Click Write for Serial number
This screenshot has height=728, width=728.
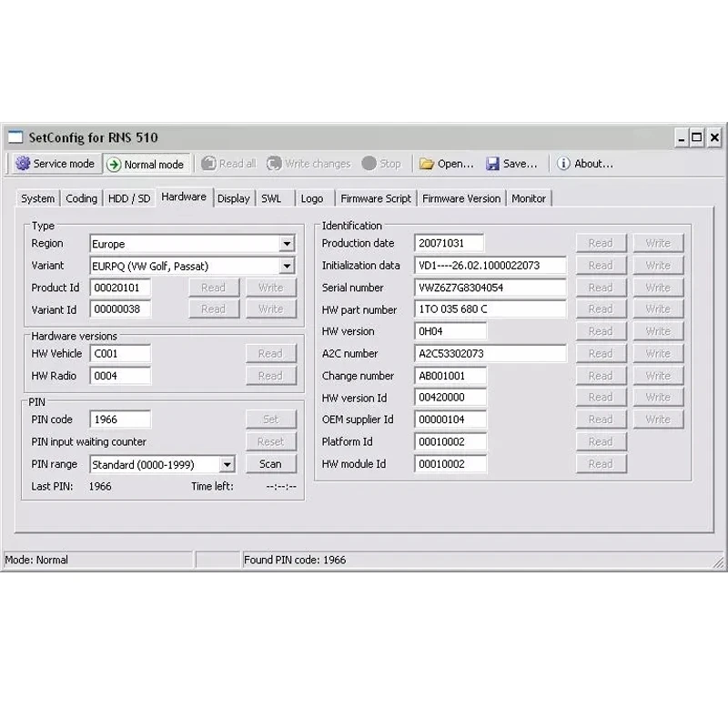click(658, 288)
